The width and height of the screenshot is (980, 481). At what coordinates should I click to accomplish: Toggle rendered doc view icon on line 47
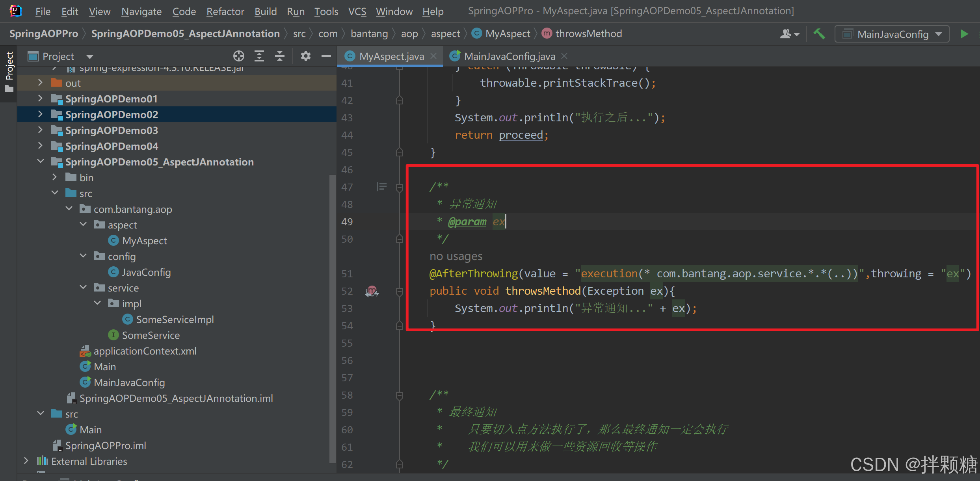coord(381,187)
